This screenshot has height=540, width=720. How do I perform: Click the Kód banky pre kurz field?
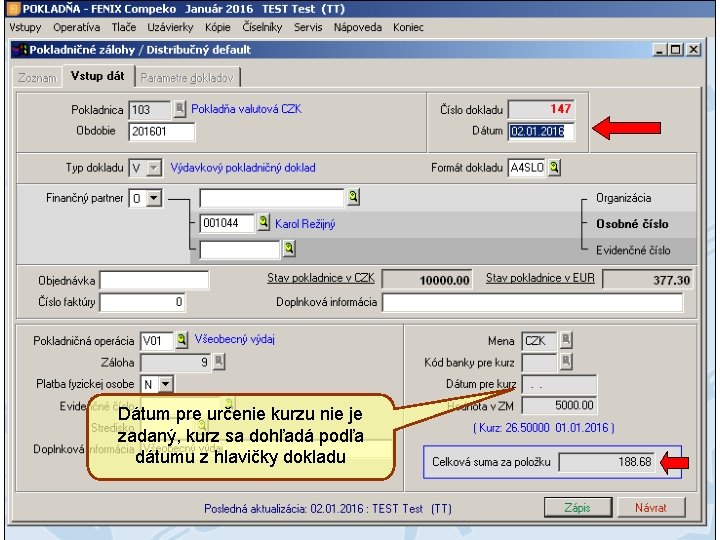coord(539,362)
